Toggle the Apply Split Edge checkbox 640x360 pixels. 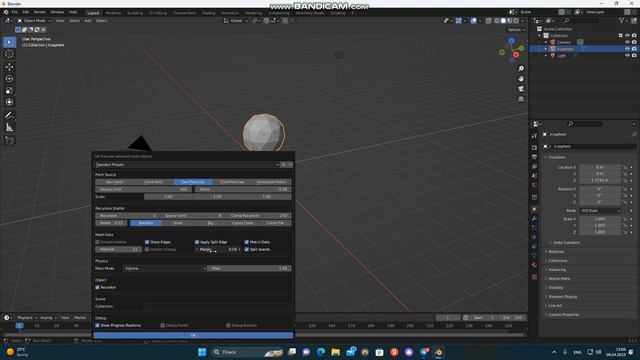click(197, 242)
